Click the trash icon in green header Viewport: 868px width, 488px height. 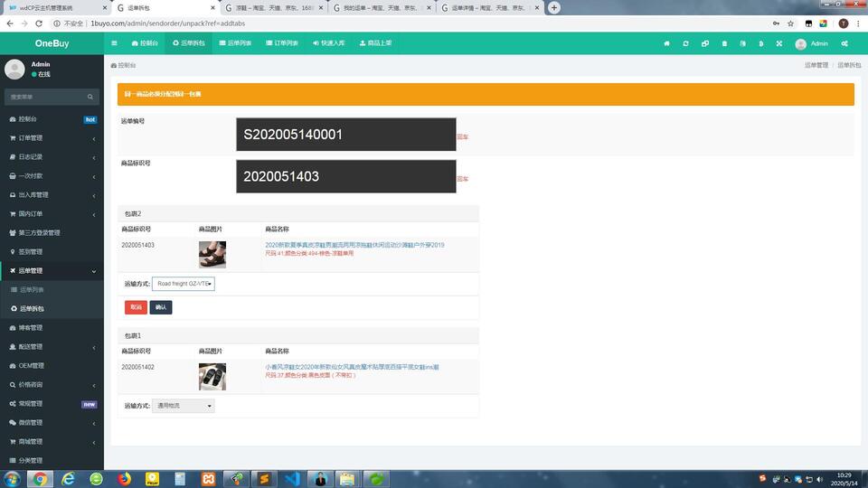coord(724,43)
